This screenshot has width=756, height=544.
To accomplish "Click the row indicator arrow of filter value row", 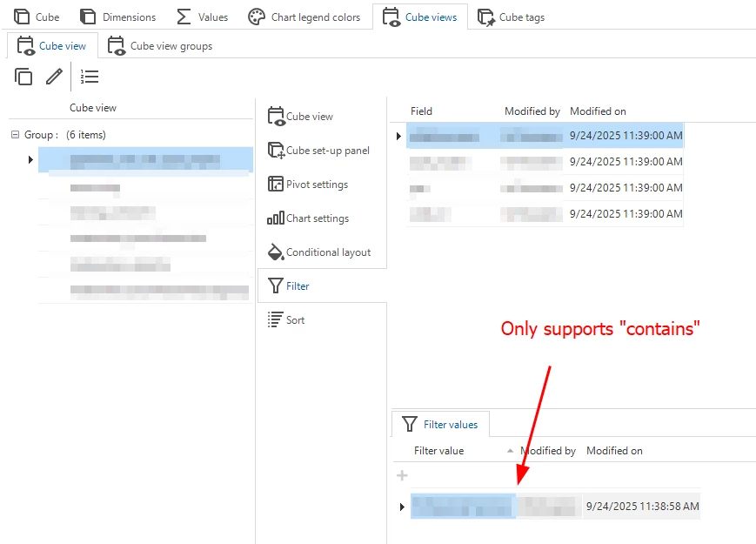I will click(402, 507).
